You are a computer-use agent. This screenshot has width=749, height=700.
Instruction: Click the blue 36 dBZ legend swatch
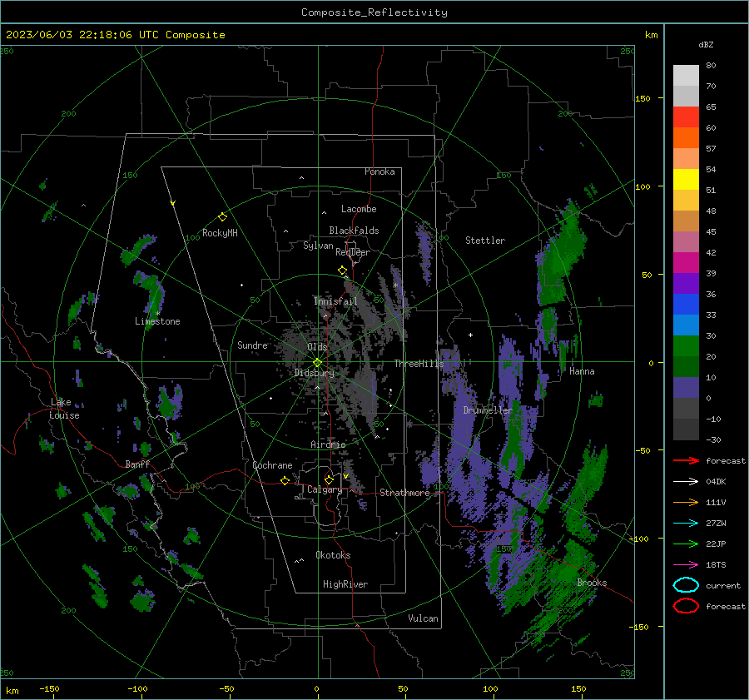coord(686,304)
